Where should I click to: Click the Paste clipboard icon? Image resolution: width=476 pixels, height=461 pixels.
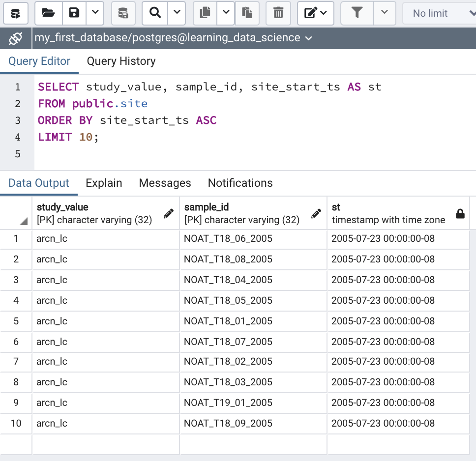247,13
